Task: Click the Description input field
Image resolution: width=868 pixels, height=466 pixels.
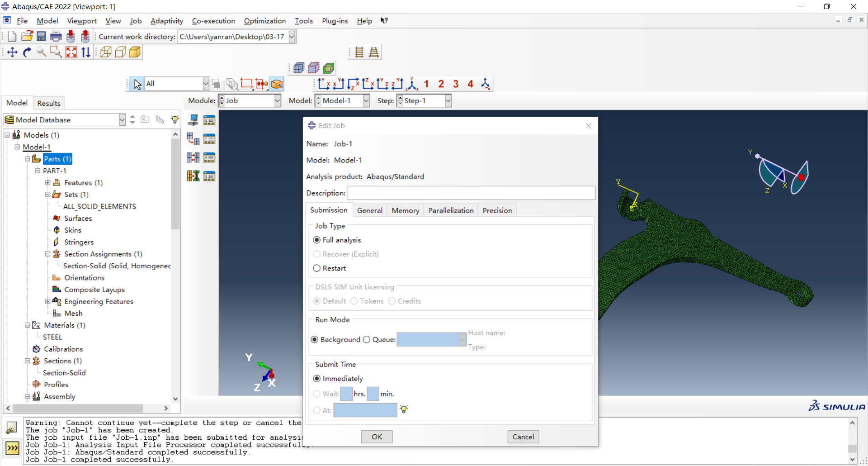Action: coord(471,193)
